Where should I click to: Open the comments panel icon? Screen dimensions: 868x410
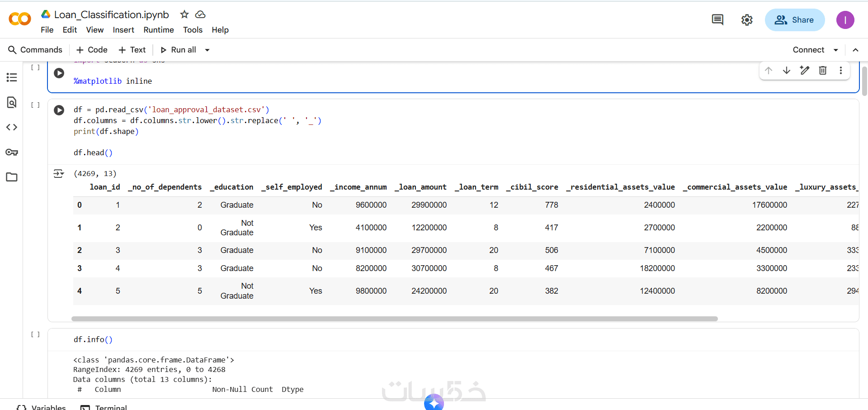(x=717, y=19)
